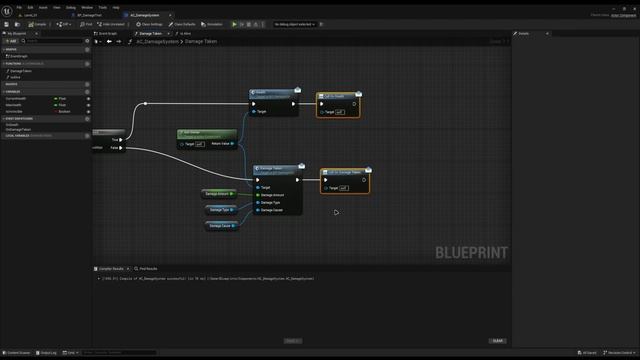Image resolution: width=640 pixels, height=360 pixels.
Task: Open Class Settings
Action: coord(149,24)
